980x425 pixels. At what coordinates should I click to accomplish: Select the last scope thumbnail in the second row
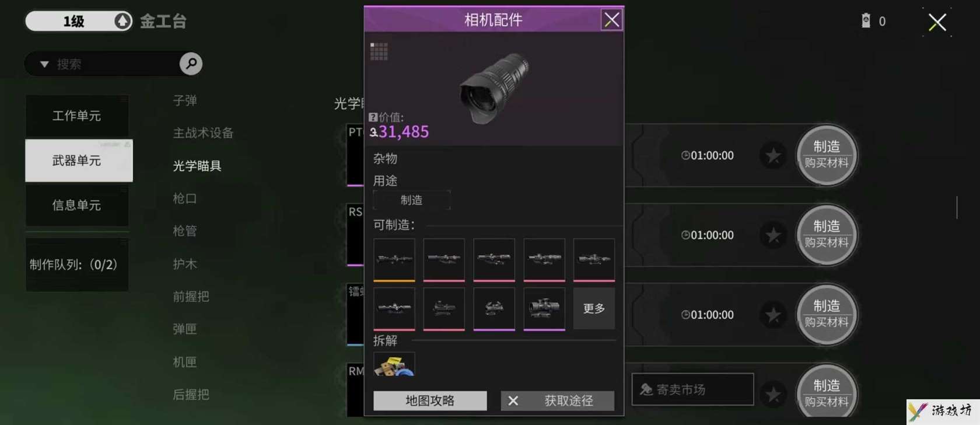click(x=544, y=309)
